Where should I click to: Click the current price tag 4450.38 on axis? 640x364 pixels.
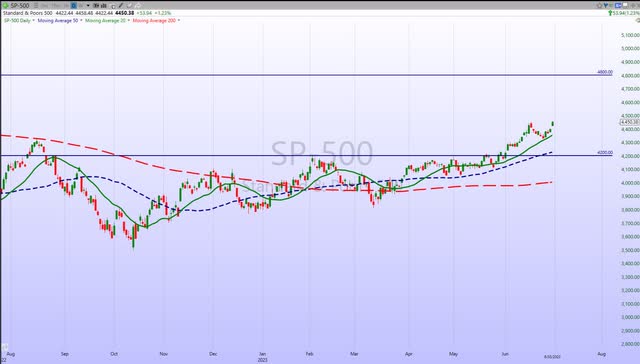pos(630,122)
